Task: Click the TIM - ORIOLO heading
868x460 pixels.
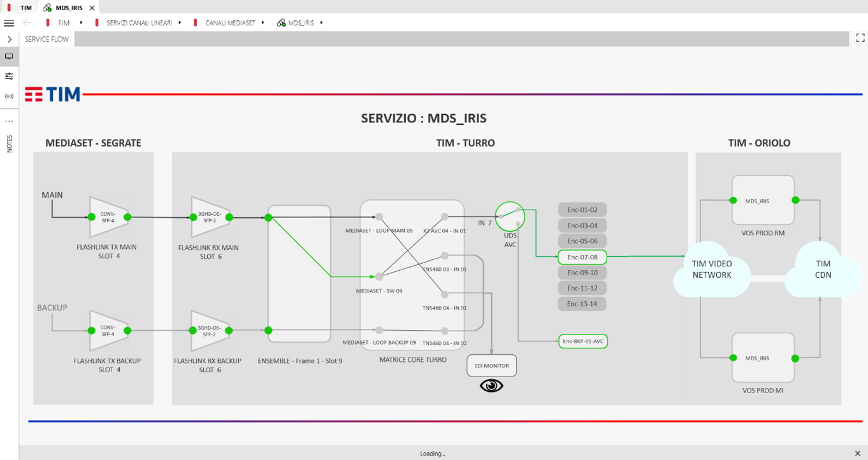Action: point(759,143)
